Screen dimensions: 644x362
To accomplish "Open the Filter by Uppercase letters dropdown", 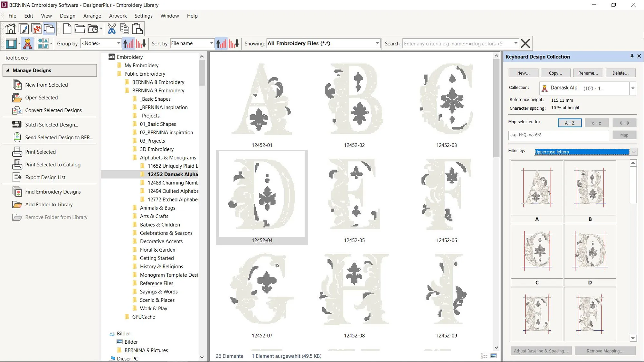I will (633, 152).
